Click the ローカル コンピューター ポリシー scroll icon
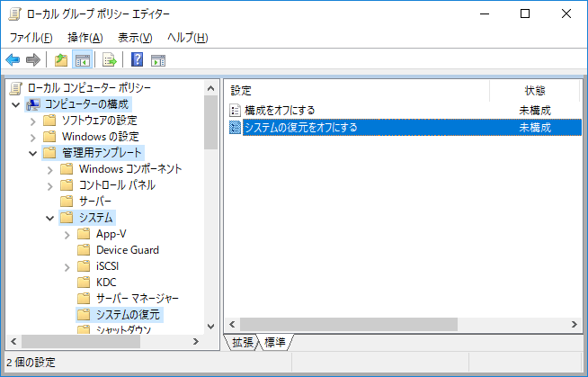 tap(16, 88)
